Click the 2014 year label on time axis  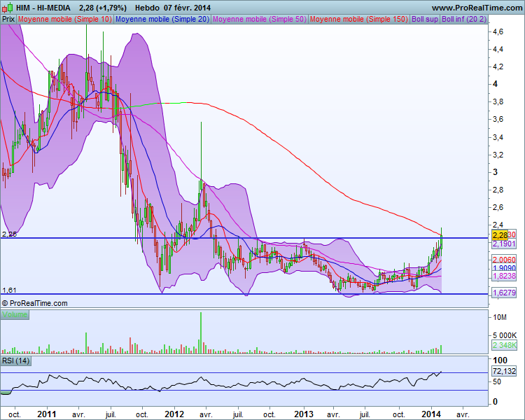[431, 414]
